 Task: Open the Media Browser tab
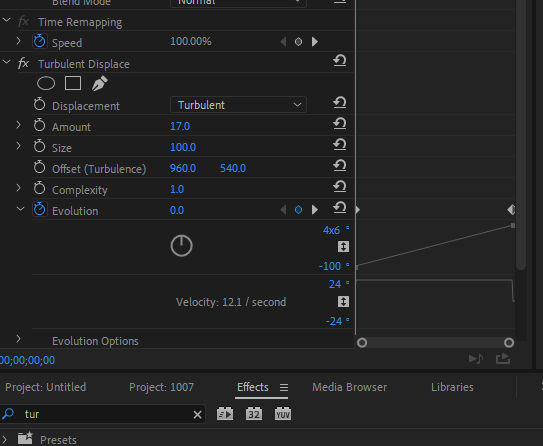click(349, 387)
